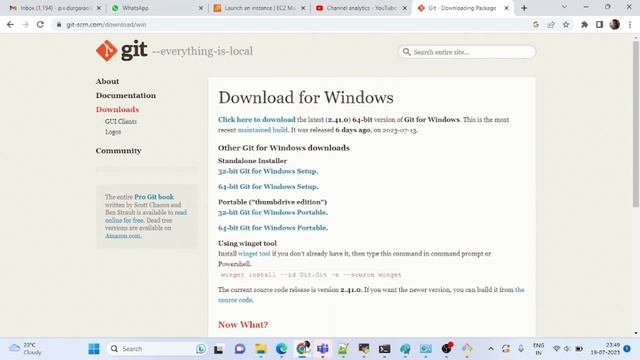Image resolution: width=640 pixels, height=360 pixels.
Task: Click the Search entire site field
Action: click(x=467, y=52)
